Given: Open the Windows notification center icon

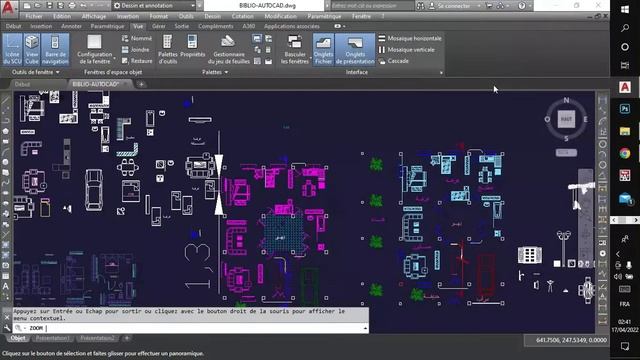Looking at the screenshot, I should (624, 346).
